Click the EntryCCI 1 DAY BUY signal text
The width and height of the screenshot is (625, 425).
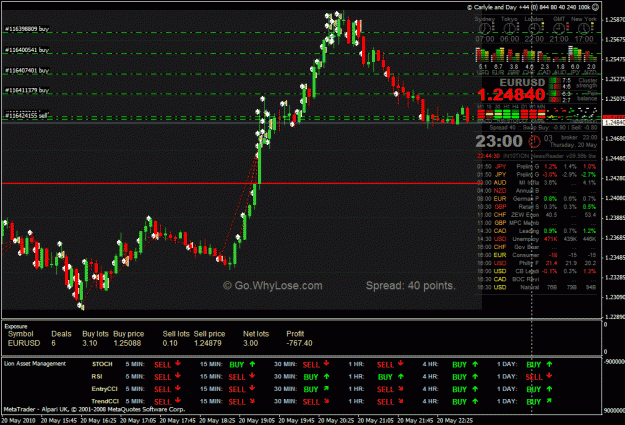tap(534, 389)
